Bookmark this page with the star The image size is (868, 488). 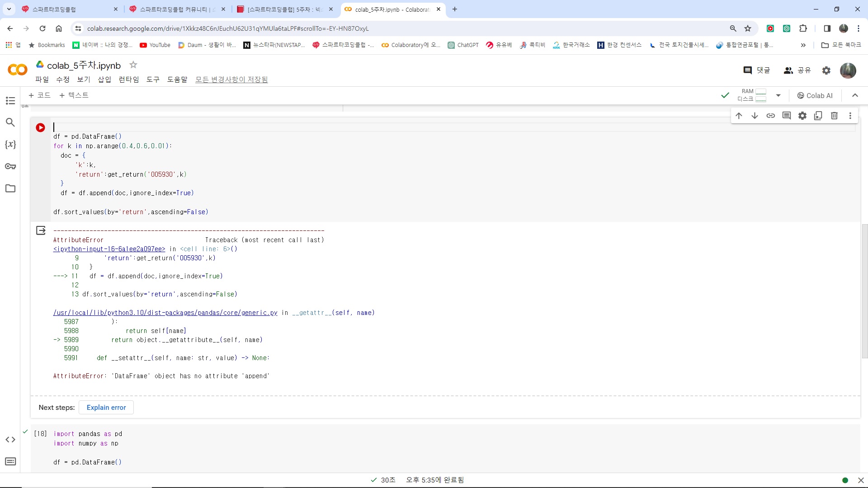click(748, 28)
